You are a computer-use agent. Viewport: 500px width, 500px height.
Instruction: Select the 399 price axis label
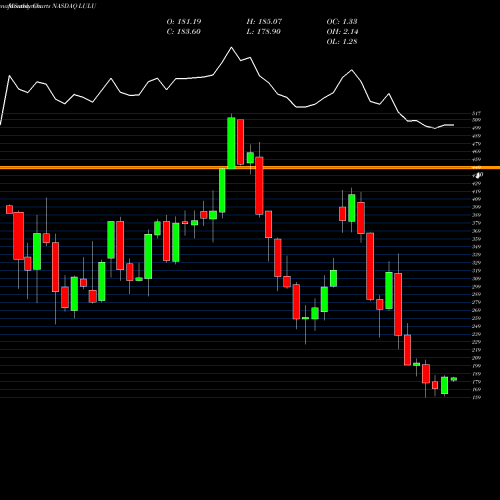click(476, 207)
